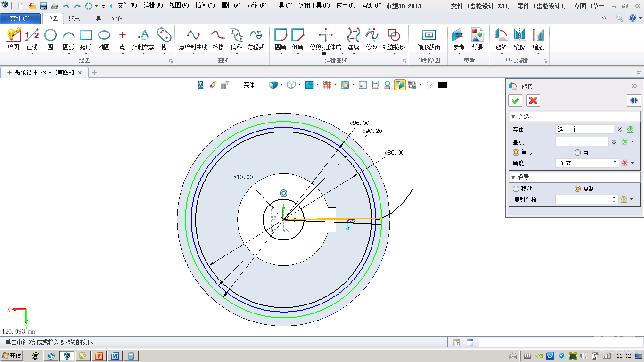Click the black background color swatch
Screen dimensions: 644x362
[442, 85]
